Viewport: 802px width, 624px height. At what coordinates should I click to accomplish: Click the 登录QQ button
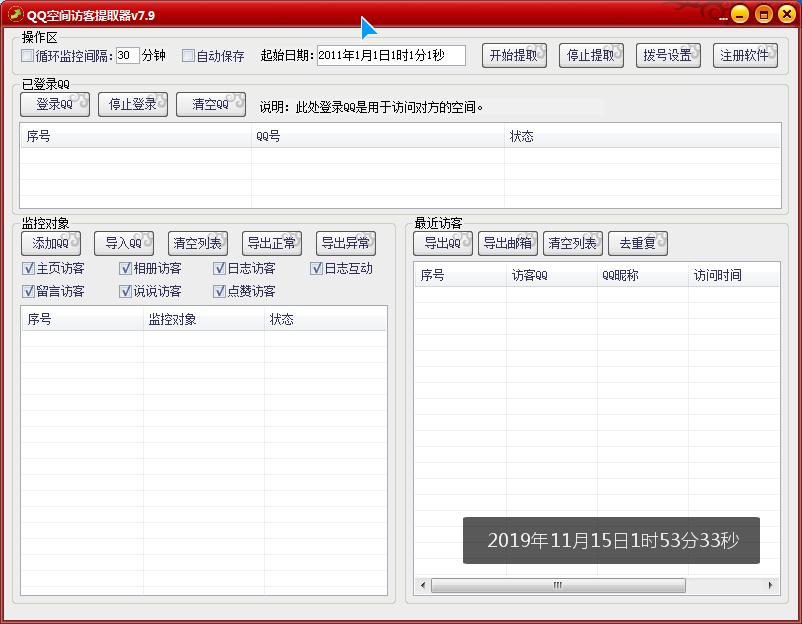[55, 104]
